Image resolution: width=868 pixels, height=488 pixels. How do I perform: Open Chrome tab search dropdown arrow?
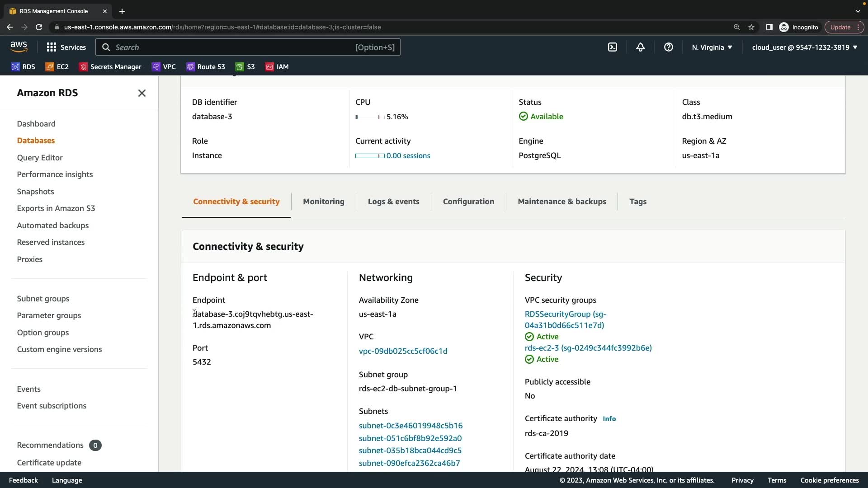point(858,11)
